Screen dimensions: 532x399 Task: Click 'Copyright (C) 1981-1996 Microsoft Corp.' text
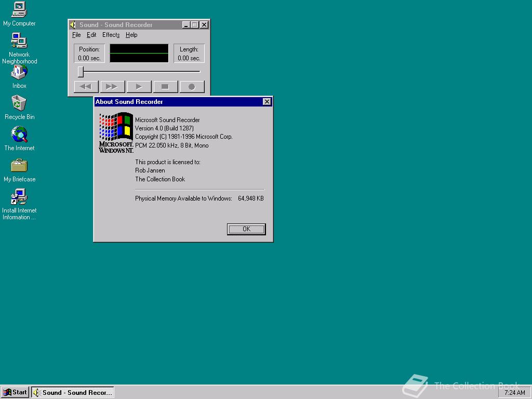pos(183,137)
